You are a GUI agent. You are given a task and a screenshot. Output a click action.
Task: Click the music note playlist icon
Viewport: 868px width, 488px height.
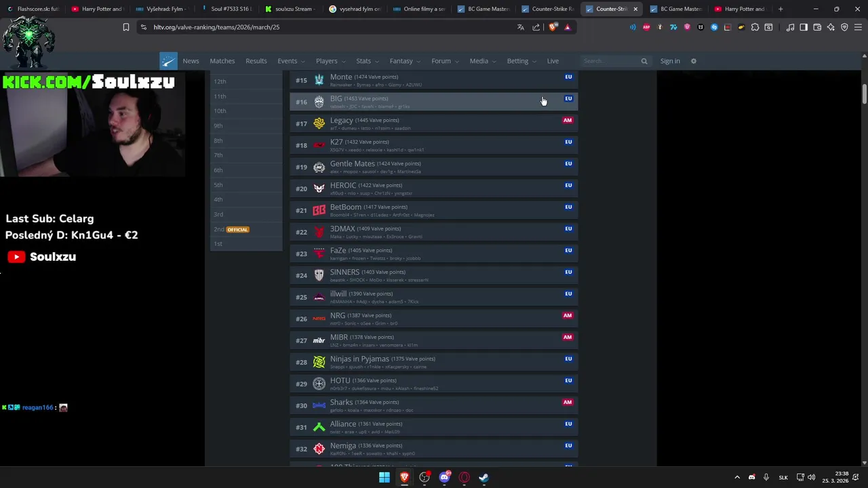(790, 27)
